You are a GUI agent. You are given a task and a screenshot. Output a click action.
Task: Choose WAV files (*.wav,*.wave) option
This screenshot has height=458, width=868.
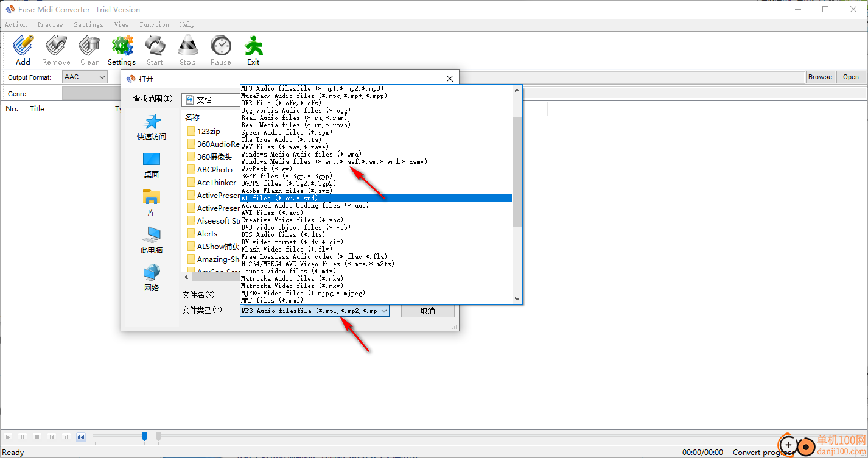[x=376, y=147]
